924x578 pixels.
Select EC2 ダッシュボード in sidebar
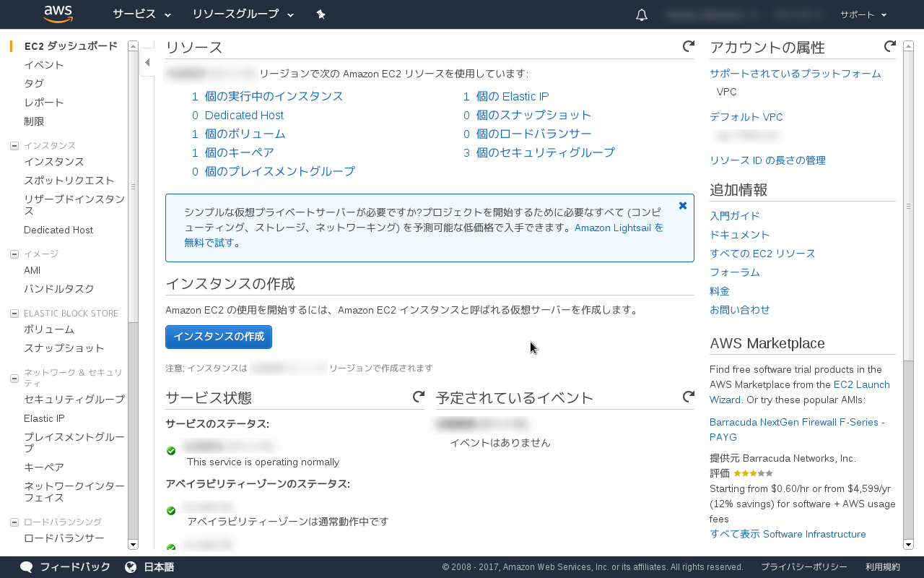pos(71,46)
